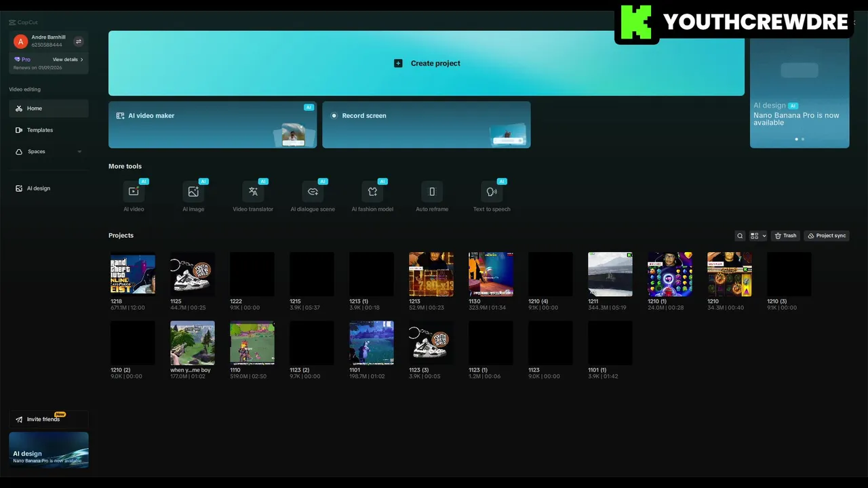Expand the Spaces sidebar item arrow
This screenshot has height=488, width=868.
tap(79, 152)
